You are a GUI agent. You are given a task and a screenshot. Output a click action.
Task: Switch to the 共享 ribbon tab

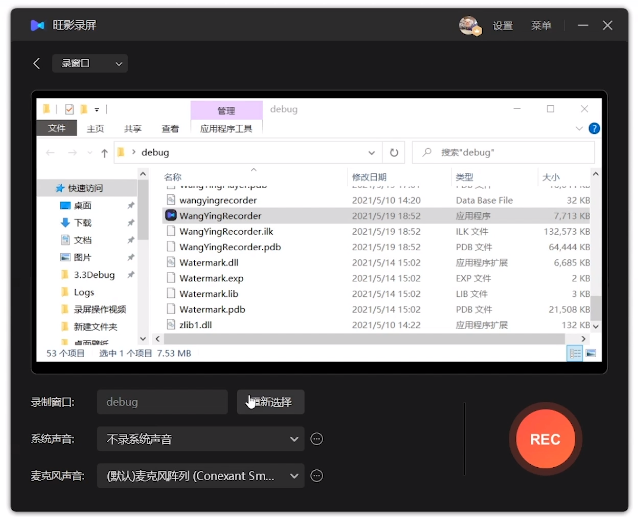(133, 129)
